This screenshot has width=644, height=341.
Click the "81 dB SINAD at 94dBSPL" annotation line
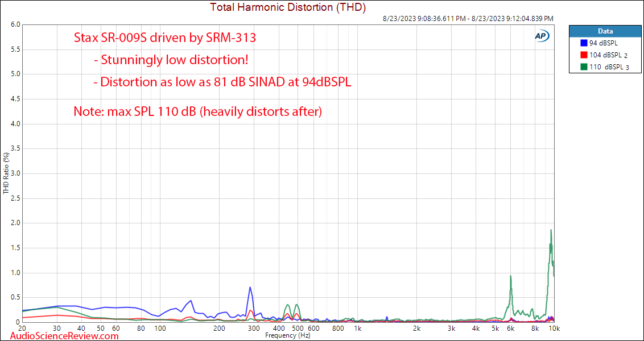[222, 82]
